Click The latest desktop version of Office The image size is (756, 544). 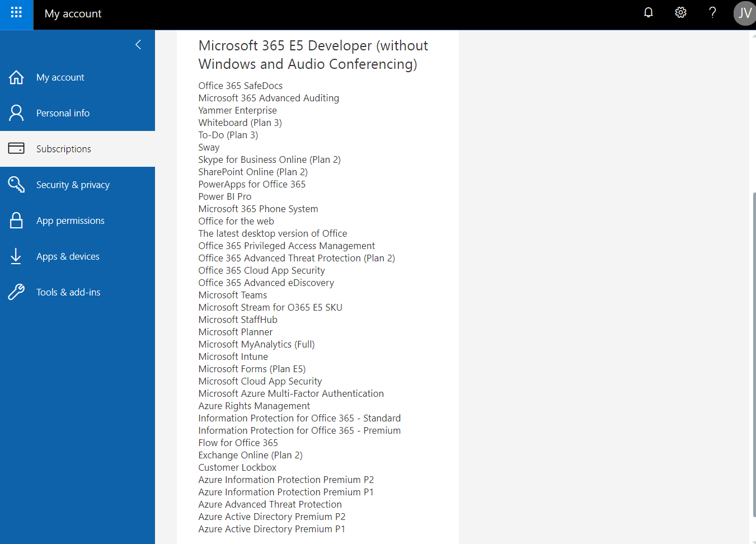pos(273,233)
